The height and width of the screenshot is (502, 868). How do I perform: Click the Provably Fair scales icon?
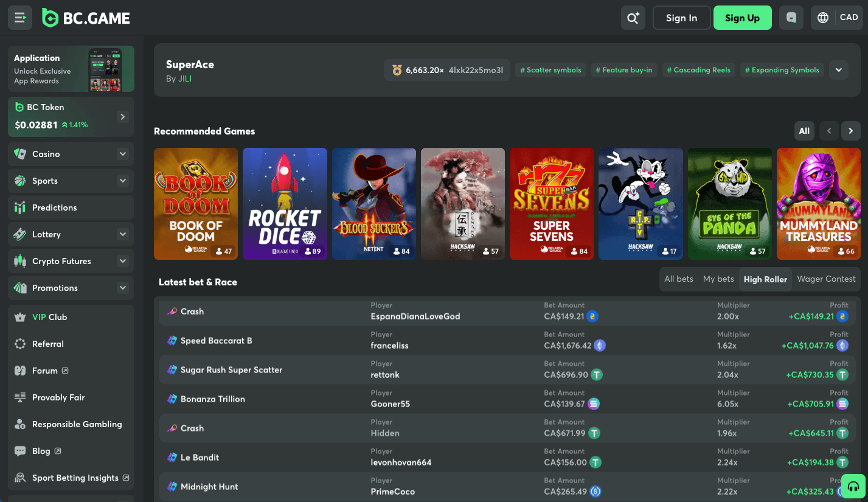pyautogui.click(x=20, y=397)
